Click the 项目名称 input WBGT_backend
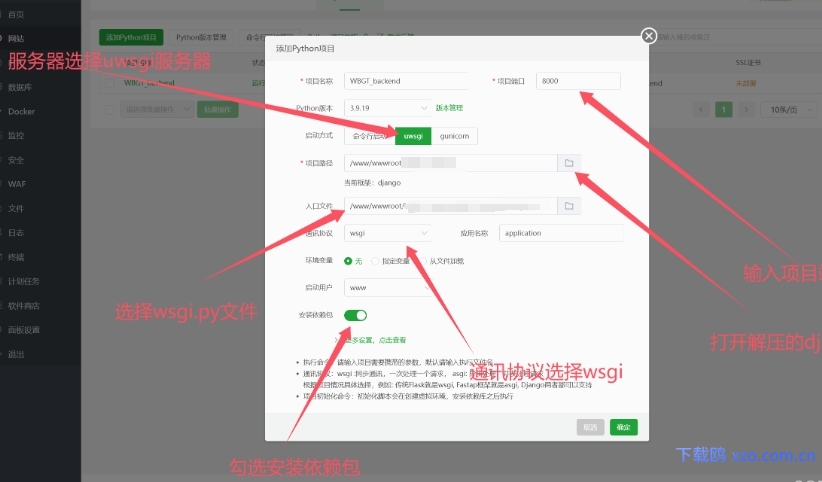The height and width of the screenshot is (482, 822). pos(406,81)
